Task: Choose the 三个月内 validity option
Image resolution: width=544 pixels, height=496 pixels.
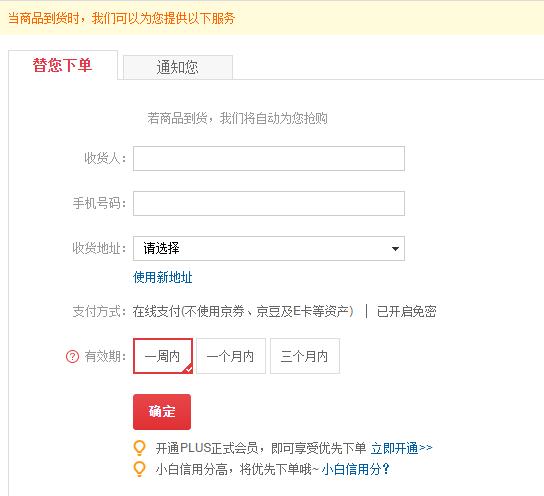Action: coord(305,356)
